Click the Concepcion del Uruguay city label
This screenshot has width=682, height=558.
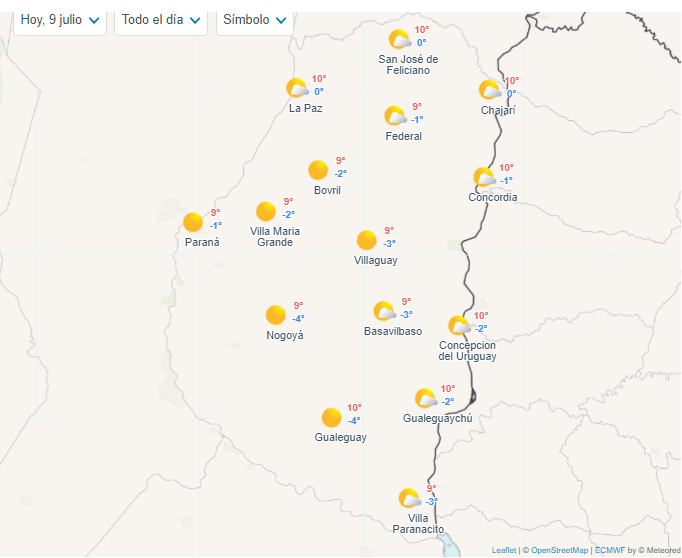(x=467, y=351)
